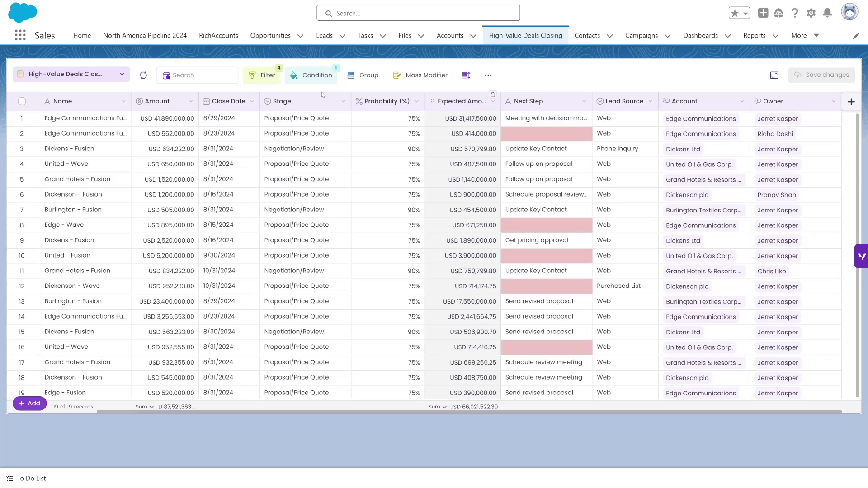The height and width of the screenshot is (488, 868).
Task: Open the Trailhead guidance icon
Action: [778, 13]
